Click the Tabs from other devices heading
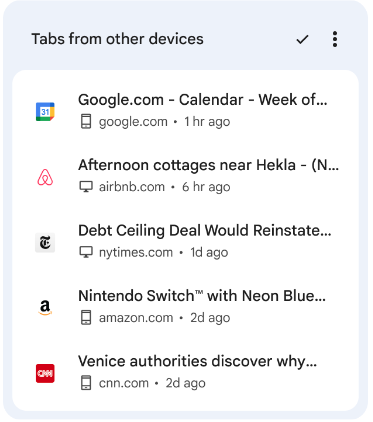The image size is (373, 422). (x=117, y=39)
